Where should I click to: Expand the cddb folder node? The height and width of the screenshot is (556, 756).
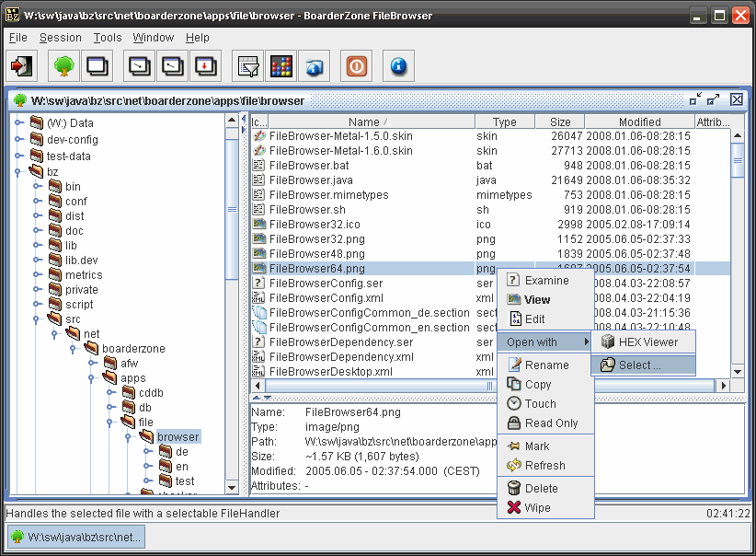point(110,392)
